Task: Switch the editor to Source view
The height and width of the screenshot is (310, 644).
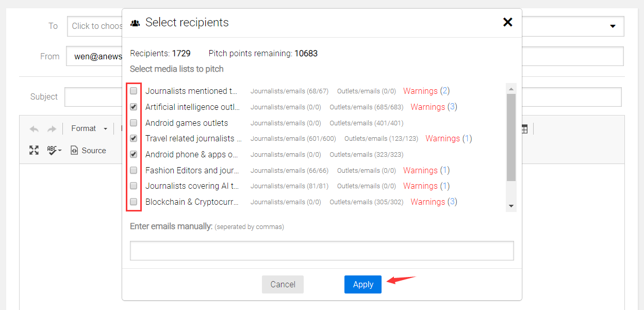Action: coord(88,151)
